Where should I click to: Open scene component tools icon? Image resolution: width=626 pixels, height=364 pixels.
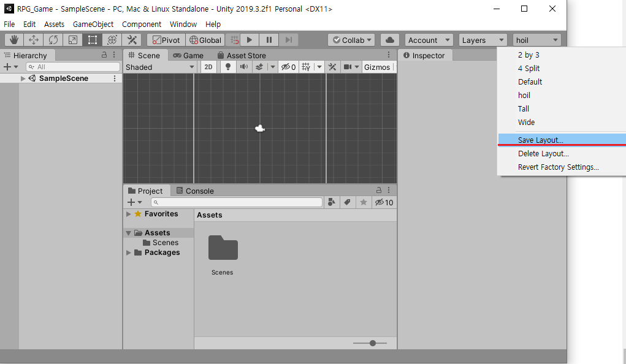pos(332,67)
